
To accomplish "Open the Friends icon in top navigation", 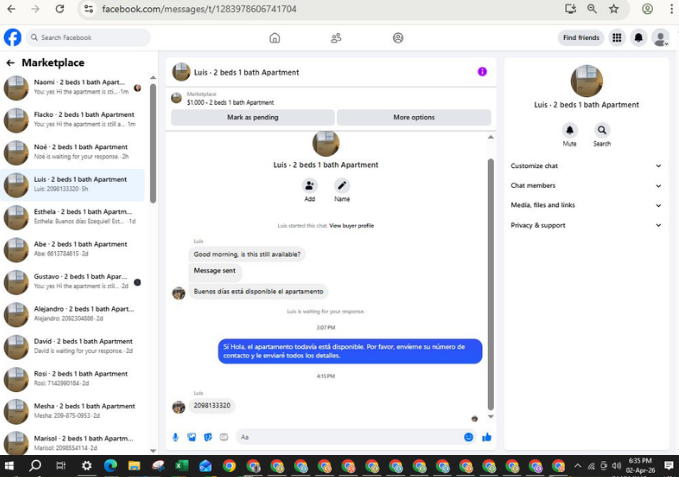I will 336,38.
